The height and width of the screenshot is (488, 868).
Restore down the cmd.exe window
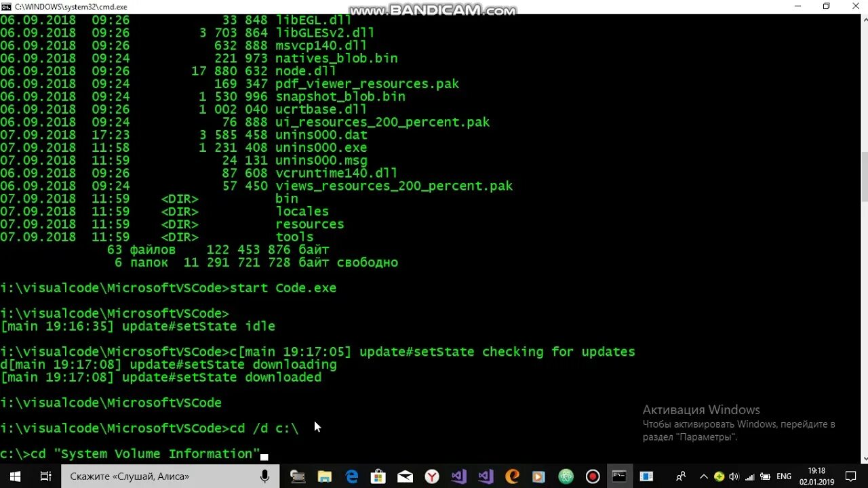click(x=826, y=6)
